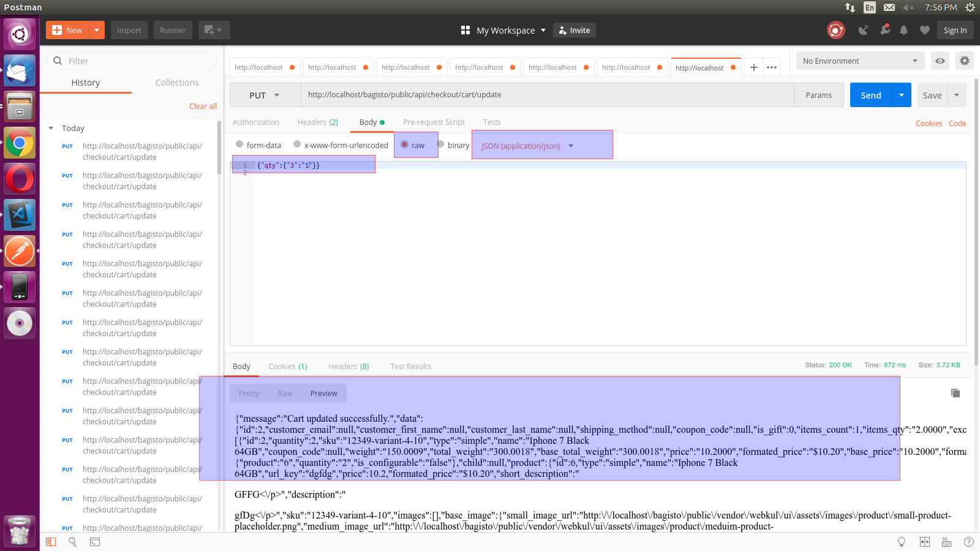Open find and replace icon in status bar
The height and width of the screenshot is (551, 980).
point(72,542)
